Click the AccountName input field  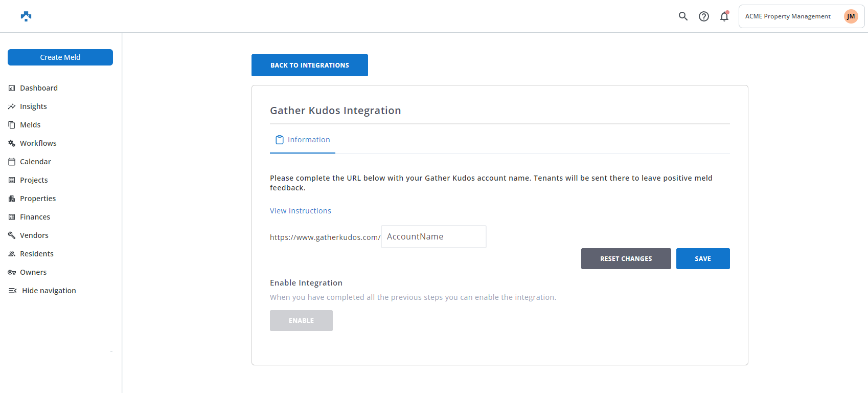tap(433, 237)
